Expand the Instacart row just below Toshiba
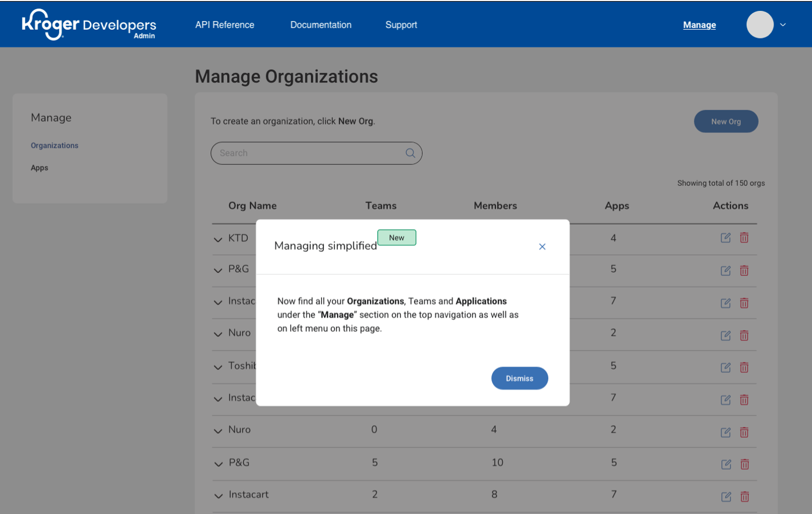Image resolution: width=812 pixels, height=514 pixels. click(218, 399)
